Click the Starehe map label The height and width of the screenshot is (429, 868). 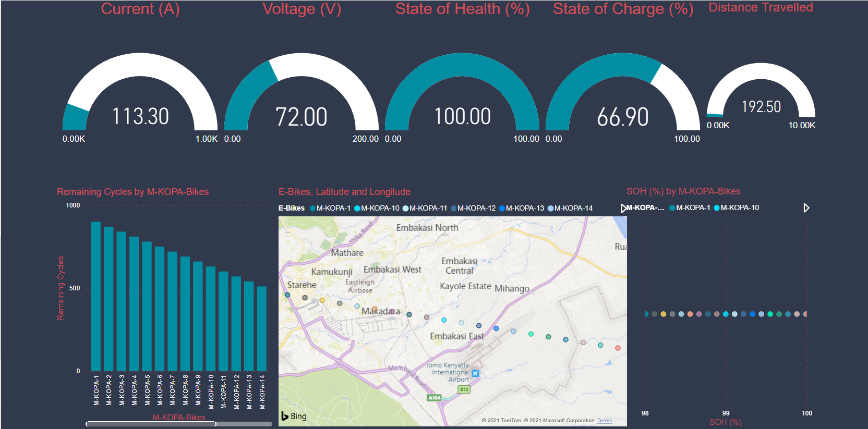[x=302, y=285]
